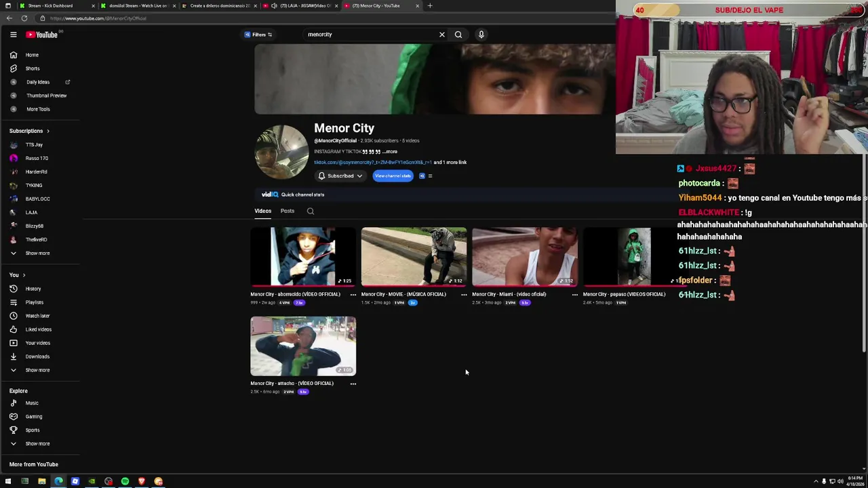Screen dimensions: 868x488
Task: Click the vidIQ icon beside View channel stats
Action: 422,176
